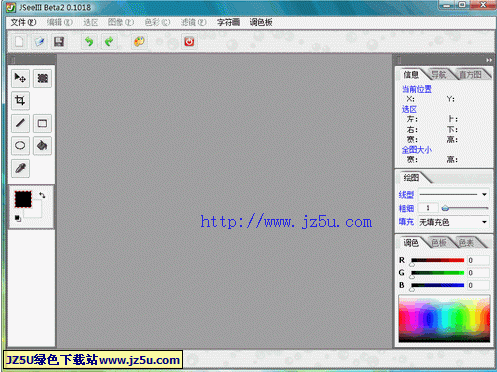
Task: Open the color palette toolbar icon
Action: 139,42
